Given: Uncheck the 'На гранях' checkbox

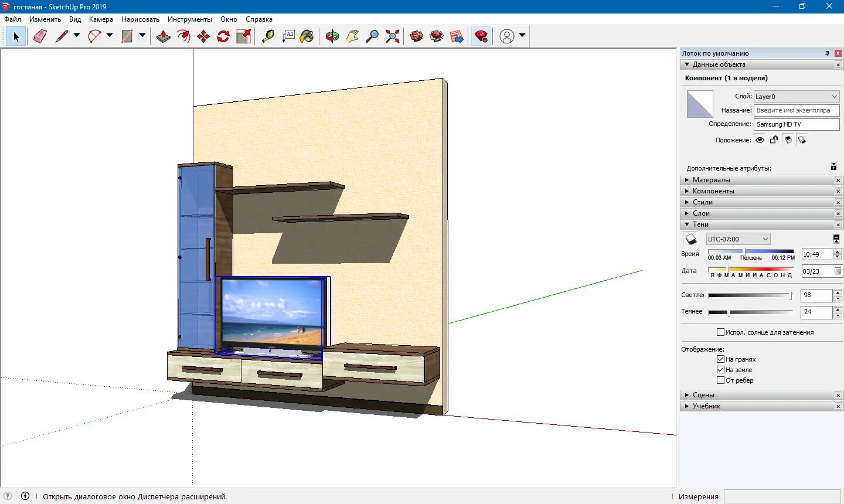Looking at the screenshot, I should pyautogui.click(x=721, y=359).
